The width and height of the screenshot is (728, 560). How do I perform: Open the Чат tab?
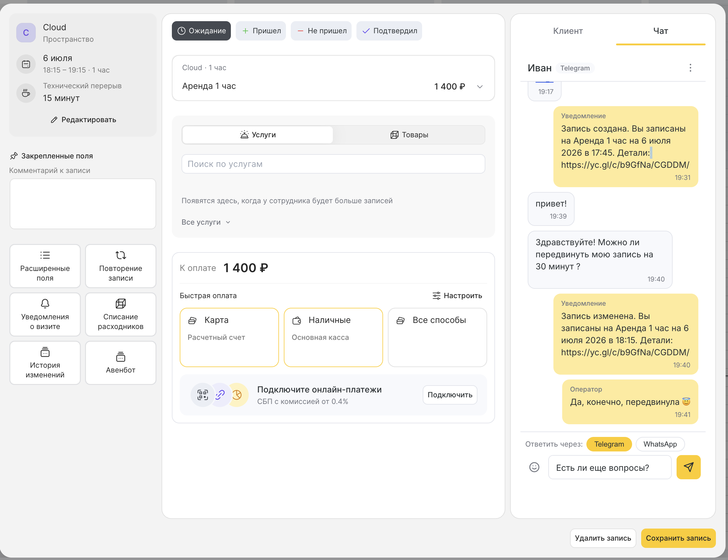click(661, 31)
